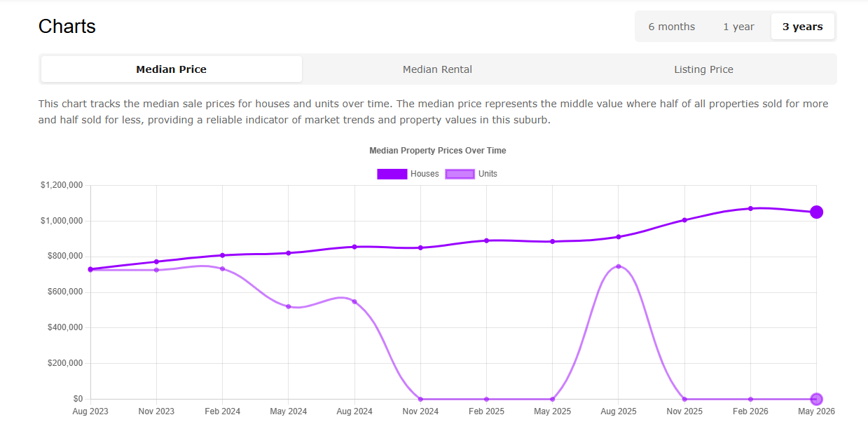
Task: Click Units data point at Feb 2024
Action: pyautogui.click(x=223, y=268)
